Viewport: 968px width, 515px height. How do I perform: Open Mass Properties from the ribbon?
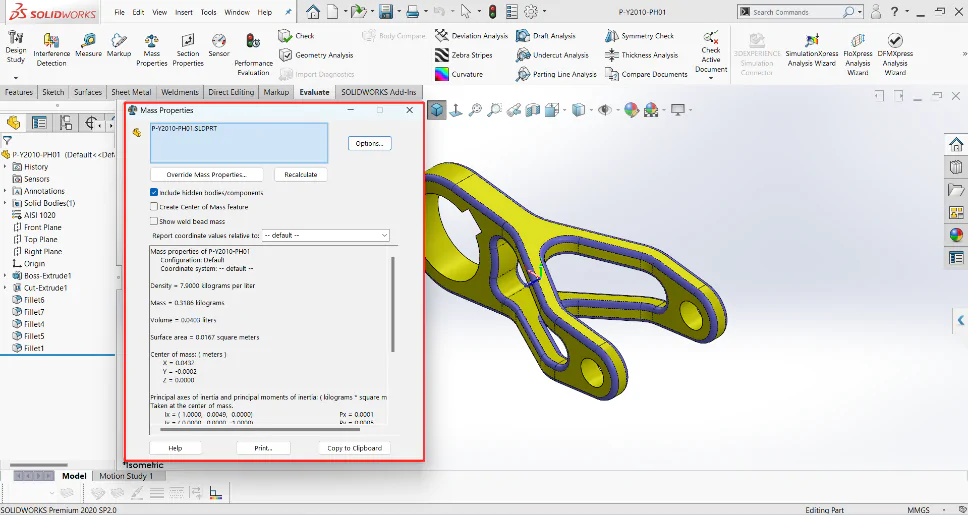152,49
